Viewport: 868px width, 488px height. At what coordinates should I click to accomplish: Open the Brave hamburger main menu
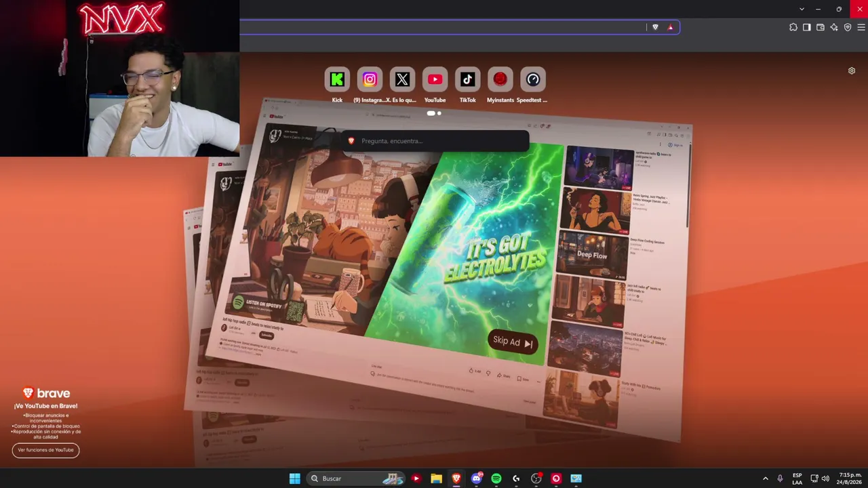pos(861,27)
